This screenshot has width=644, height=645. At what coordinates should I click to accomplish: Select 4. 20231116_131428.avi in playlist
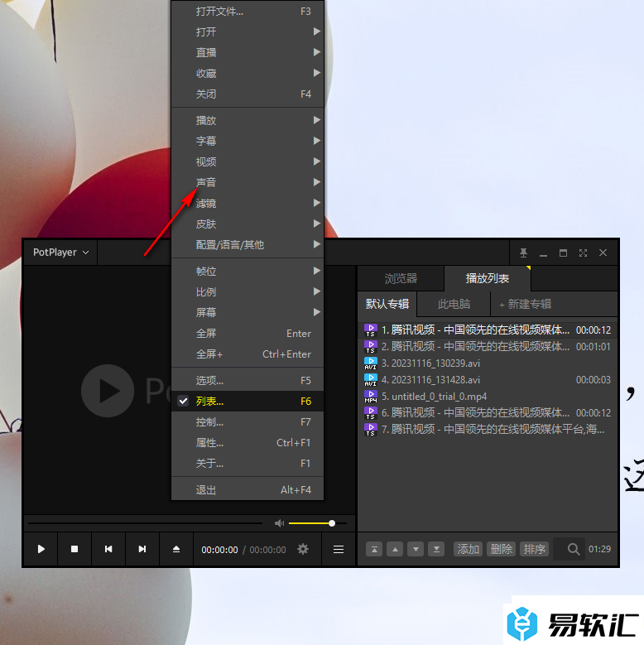488,380
